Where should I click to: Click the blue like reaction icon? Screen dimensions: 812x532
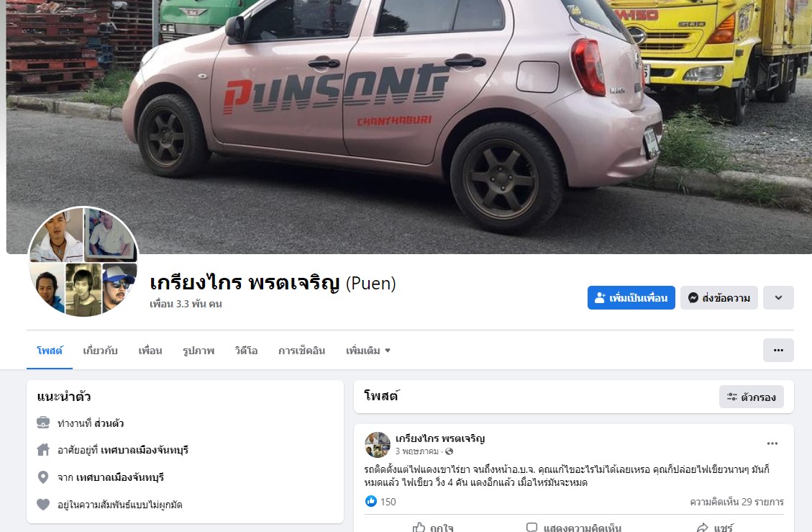point(371,502)
